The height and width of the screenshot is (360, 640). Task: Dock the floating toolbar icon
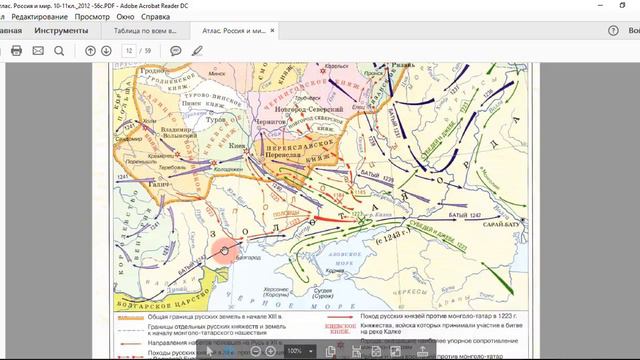[x=422, y=351]
